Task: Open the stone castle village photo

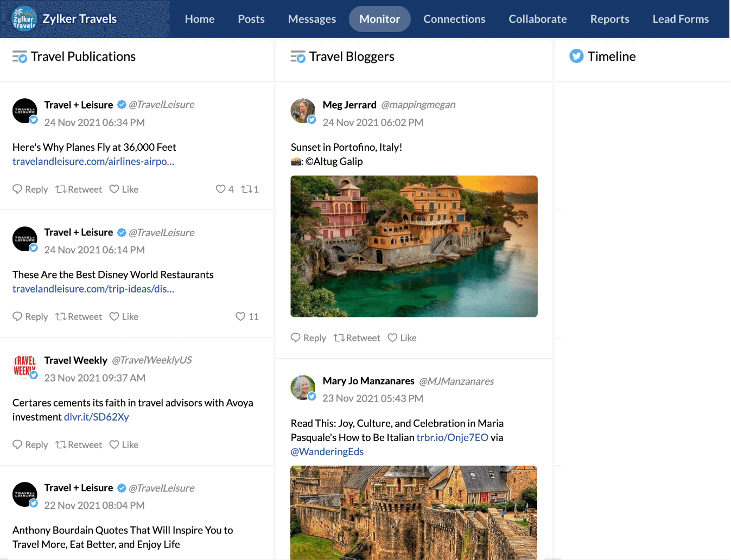Action: [414, 513]
